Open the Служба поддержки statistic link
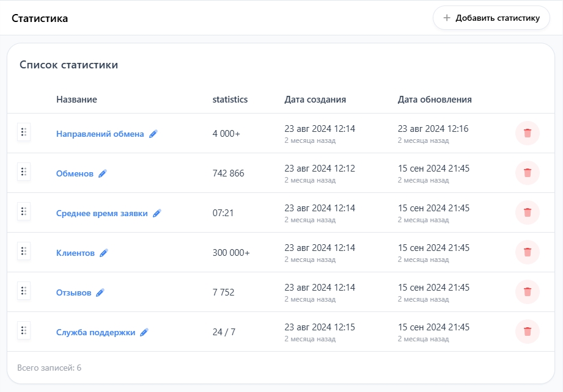563x392 pixels. 95,332
